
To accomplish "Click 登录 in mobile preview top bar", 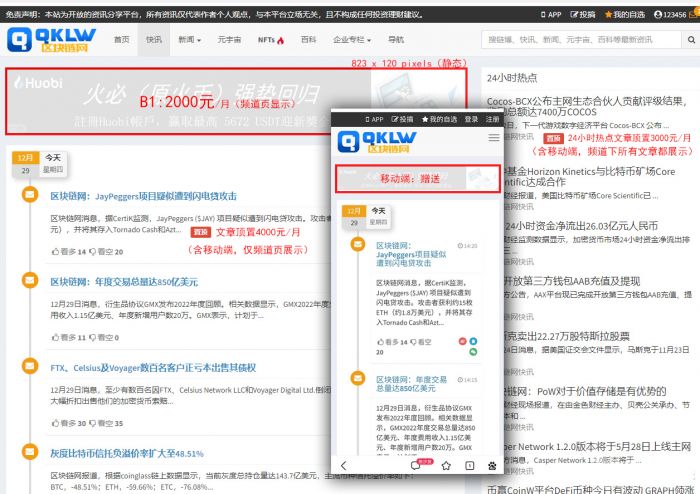I will click(x=471, y=119).
